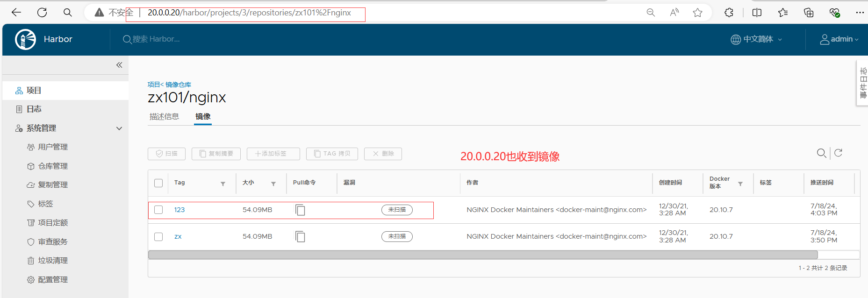Click the 添加标签 button
Image resolution: width=868 pixels, height=298 pixels.
(x=273, y=154)
